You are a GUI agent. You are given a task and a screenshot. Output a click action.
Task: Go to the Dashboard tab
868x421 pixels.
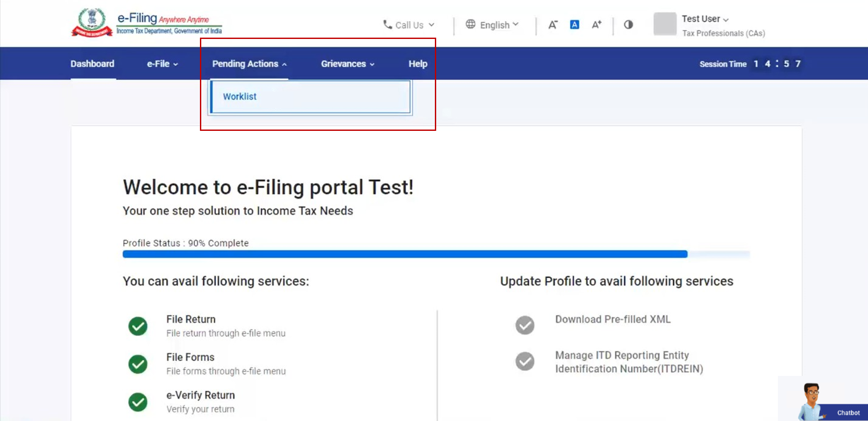pyautogui.click(x=92, y=64)
